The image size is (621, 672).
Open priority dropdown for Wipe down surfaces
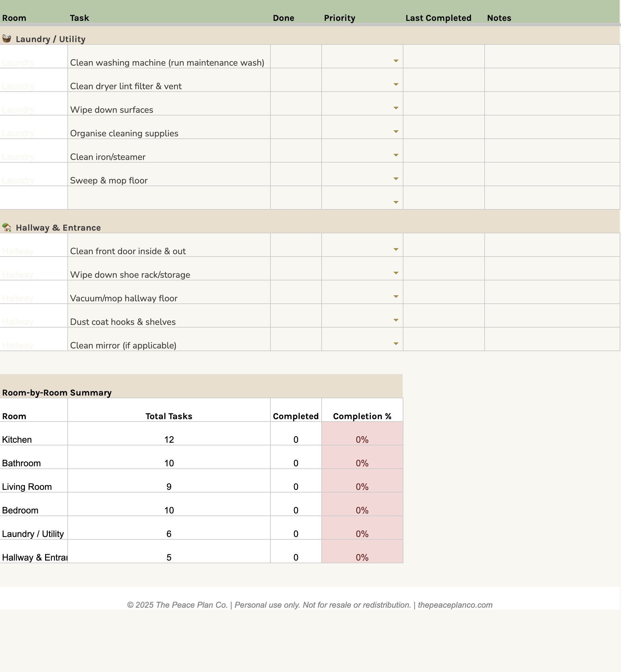pyautogui.click(x=396, y=108)
